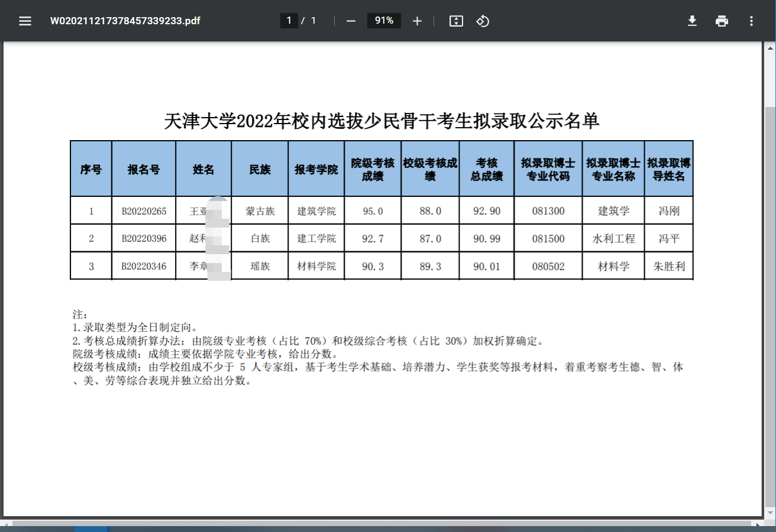Print the PDF document
The width and height of the screenshot is (776, 532).
(x=722, y=21)
